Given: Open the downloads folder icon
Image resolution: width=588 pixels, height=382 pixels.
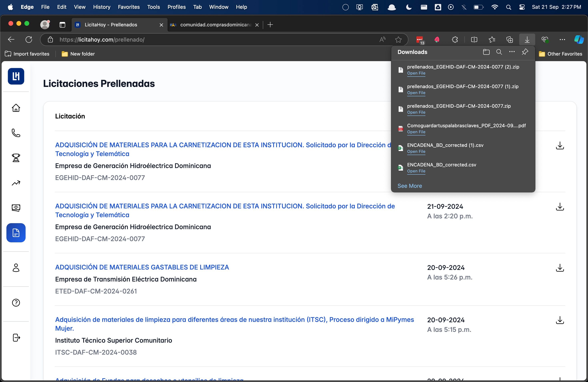Looking at the screenshot, I should point(486,52).
